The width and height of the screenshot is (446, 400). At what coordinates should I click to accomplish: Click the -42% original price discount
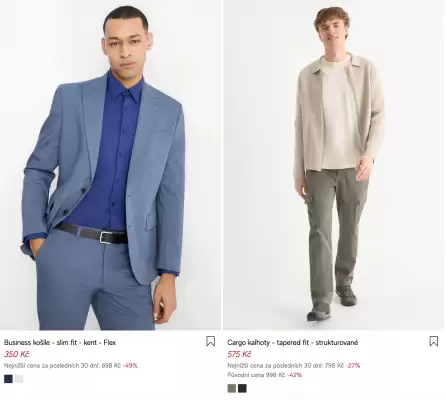tap(294, 375)
